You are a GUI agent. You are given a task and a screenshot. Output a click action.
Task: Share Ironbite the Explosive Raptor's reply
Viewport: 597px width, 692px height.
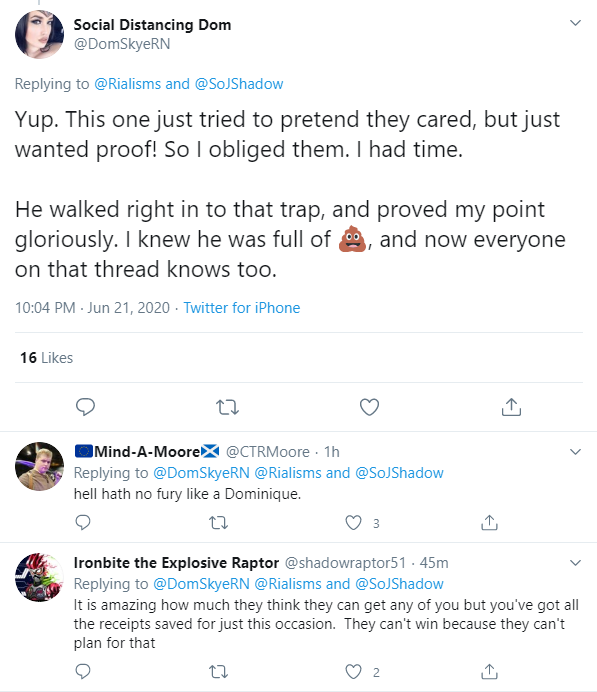[x=489, y=672]
